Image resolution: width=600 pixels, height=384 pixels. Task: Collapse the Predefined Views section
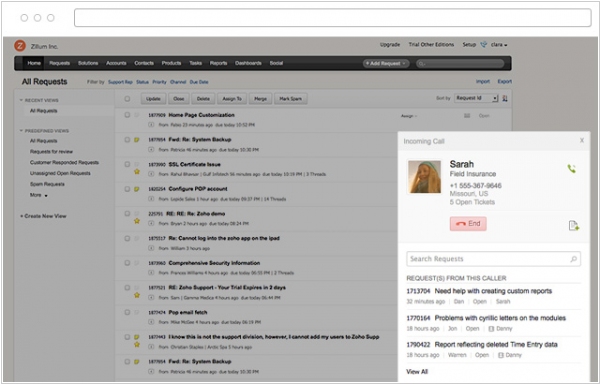click(21, 131)
